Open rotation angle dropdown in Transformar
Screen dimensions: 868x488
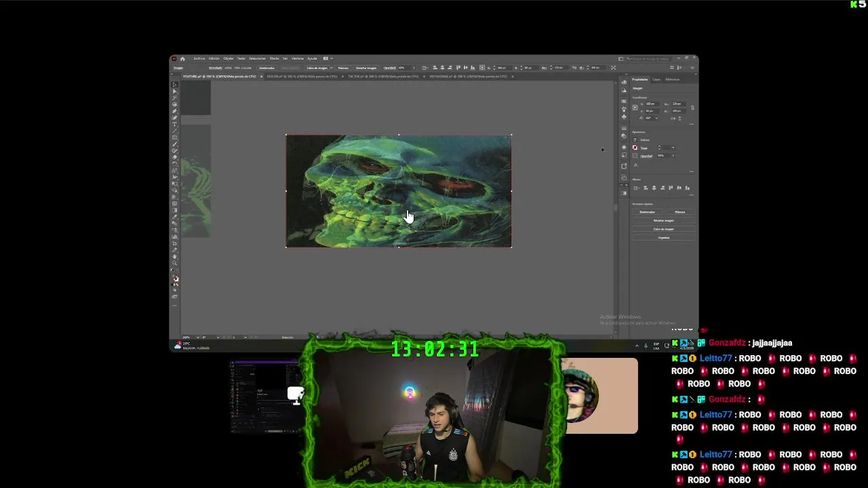(x=656, y=118)
